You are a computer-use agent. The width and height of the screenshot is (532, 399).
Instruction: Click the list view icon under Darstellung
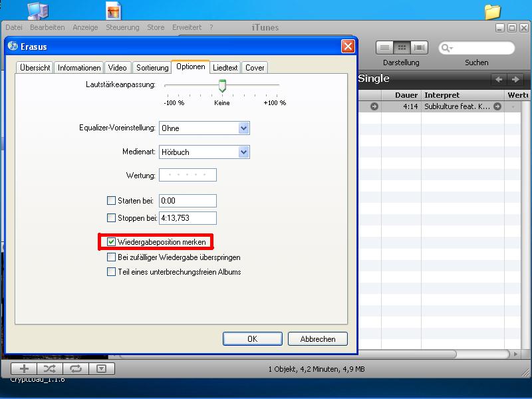[384, 48]
